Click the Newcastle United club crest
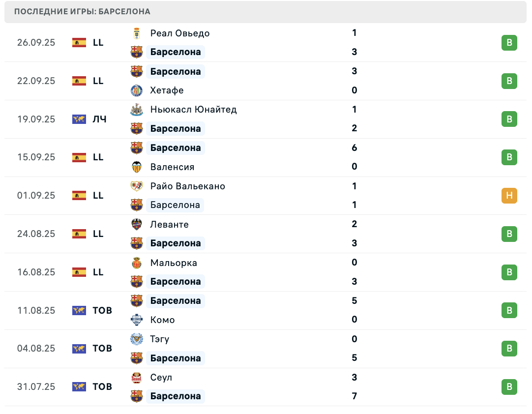This screenshot has width=532, height=414. [137, 110]
